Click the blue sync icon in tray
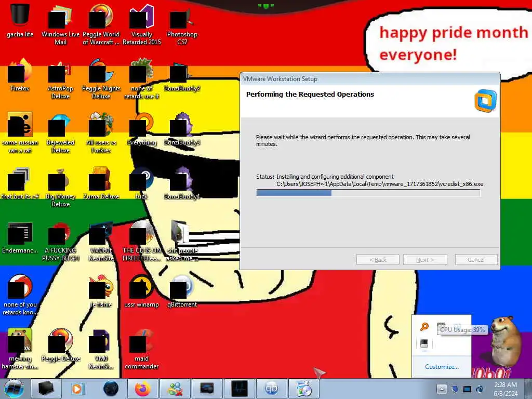Image resolution: width=532 pixels, height=399 pixels. [480, 389]
